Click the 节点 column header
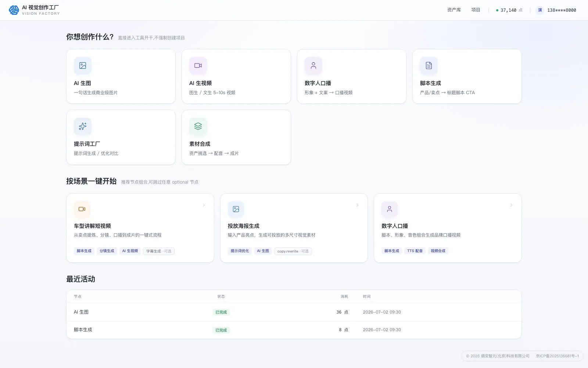The image size is (588, 368). pyautogui.click(x=78, y=297)
